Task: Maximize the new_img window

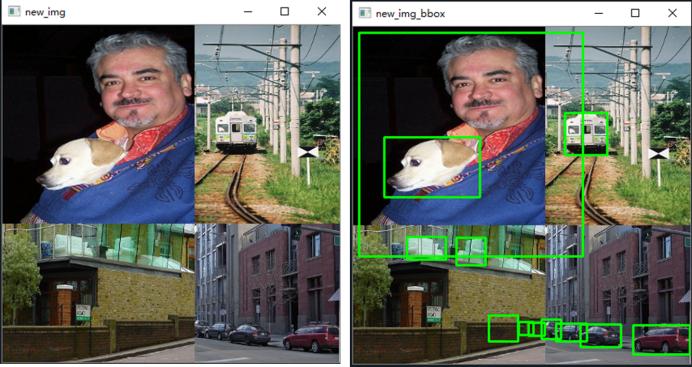Action: coord(285,11)
